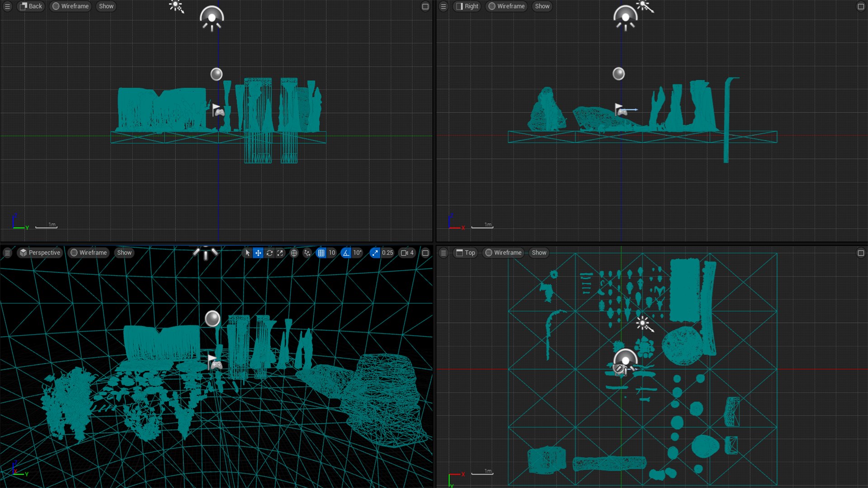Screen dimensions: 868x488
Task: Click the directional light sun icon in Top view
Action: point(643,324)
